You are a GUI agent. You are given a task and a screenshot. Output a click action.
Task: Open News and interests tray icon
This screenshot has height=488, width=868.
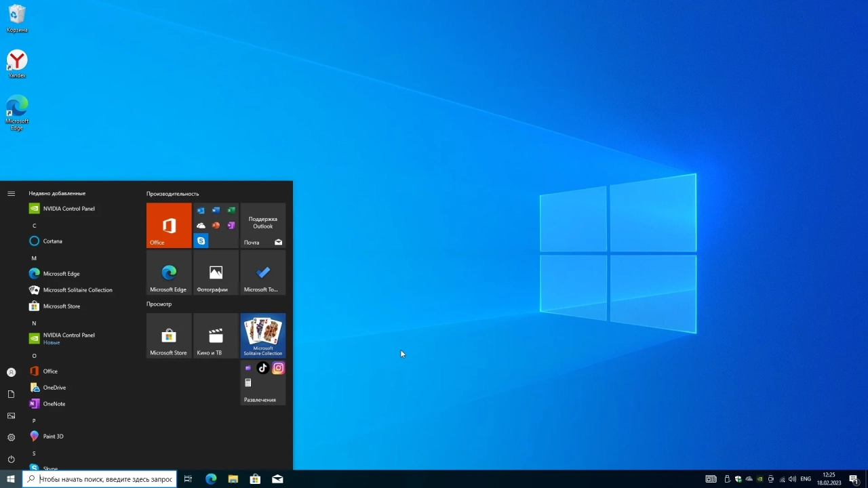(711, 479)
